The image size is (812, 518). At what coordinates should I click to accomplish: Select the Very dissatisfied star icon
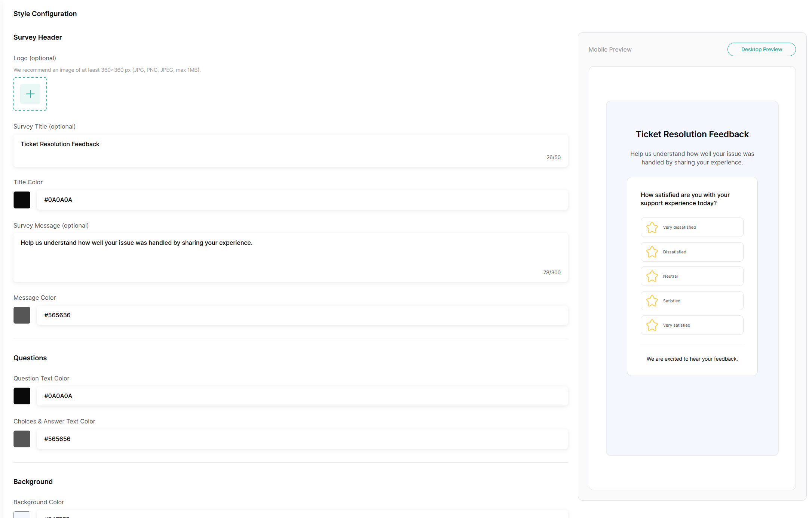[652, 227]
